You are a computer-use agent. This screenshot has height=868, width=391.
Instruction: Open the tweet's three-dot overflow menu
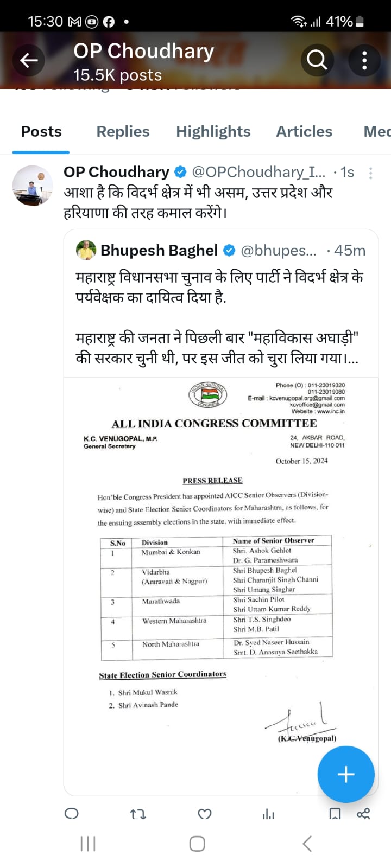pos(370,172)
